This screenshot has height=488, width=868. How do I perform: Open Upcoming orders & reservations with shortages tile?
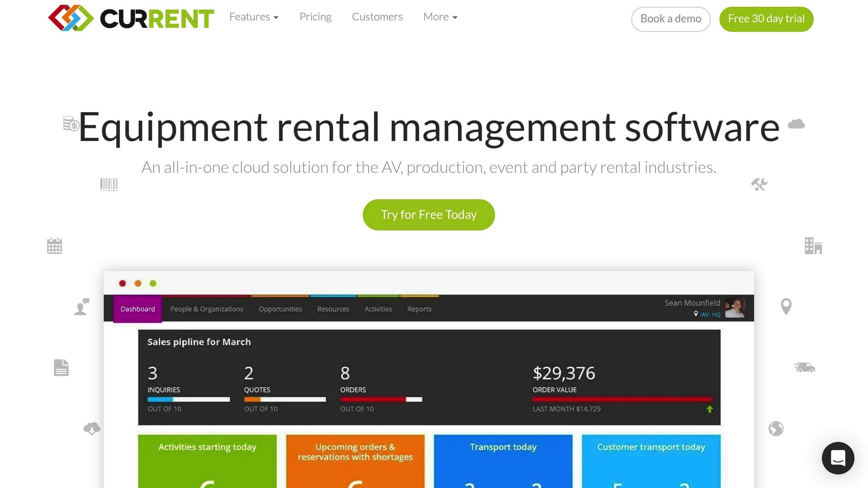[355, 461]
